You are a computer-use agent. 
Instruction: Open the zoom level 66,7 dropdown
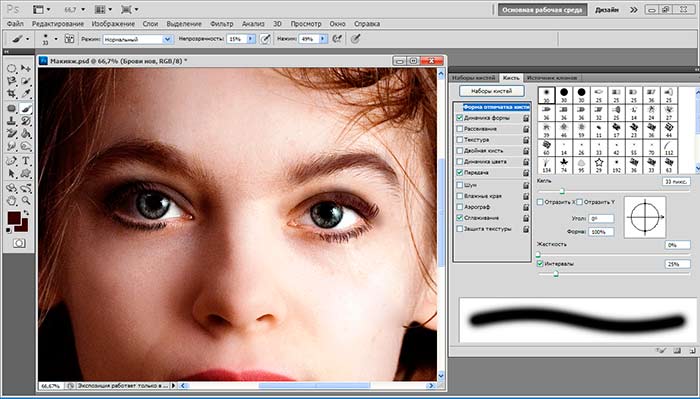tap(83, 9)
